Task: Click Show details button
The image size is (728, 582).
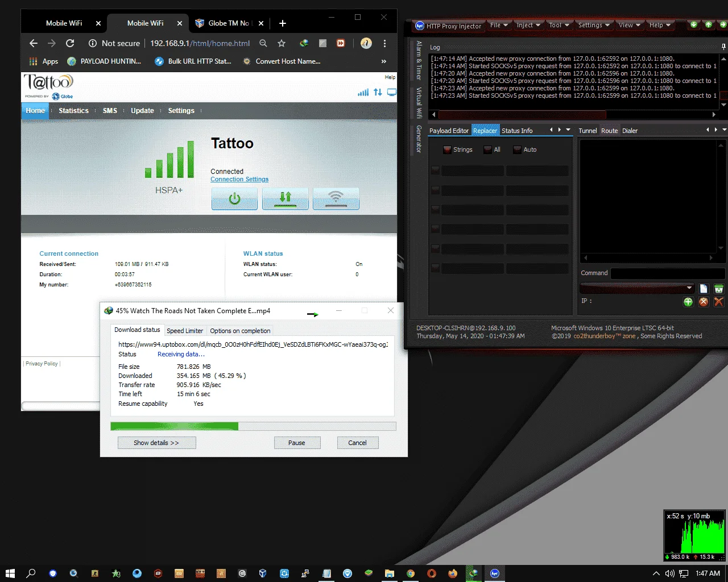Action: 156,443
